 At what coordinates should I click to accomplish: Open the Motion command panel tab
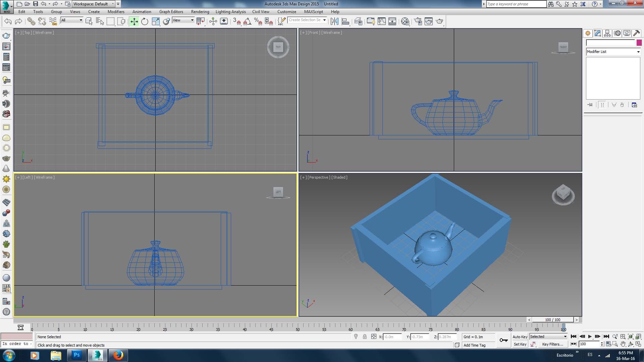(617, 33)
